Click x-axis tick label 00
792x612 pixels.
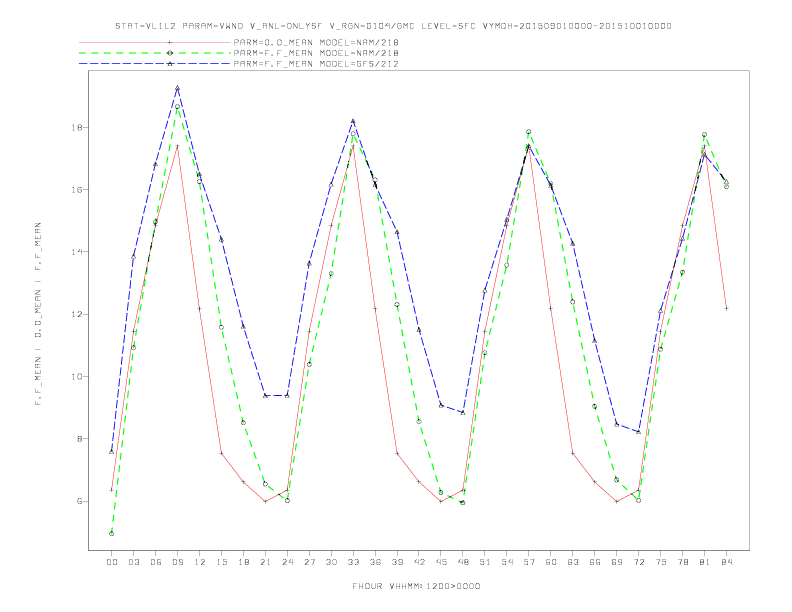click(x=112, y=562)
